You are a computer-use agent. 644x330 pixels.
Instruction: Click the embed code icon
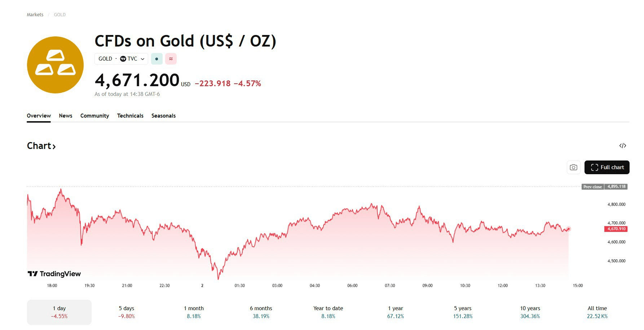pos(623,146)
